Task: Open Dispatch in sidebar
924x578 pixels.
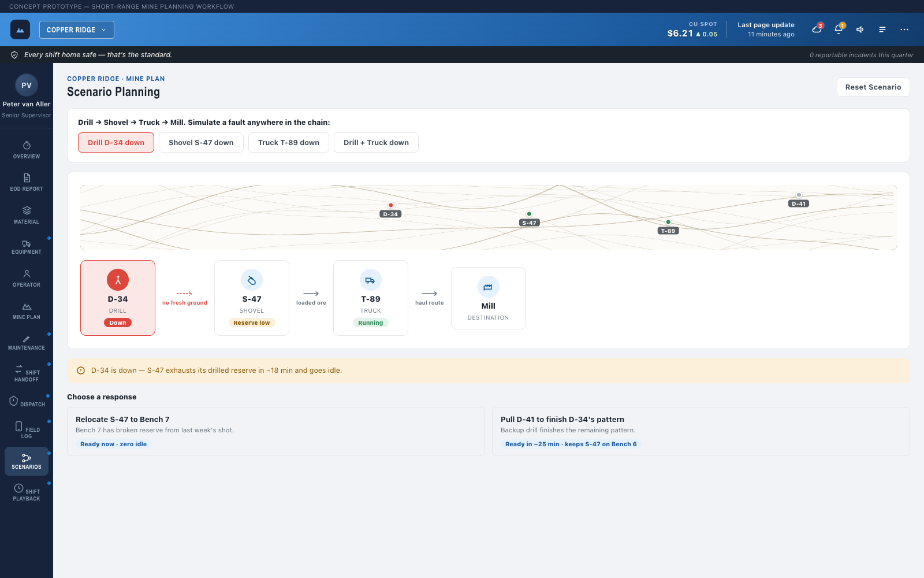Action: click(27, 402)
